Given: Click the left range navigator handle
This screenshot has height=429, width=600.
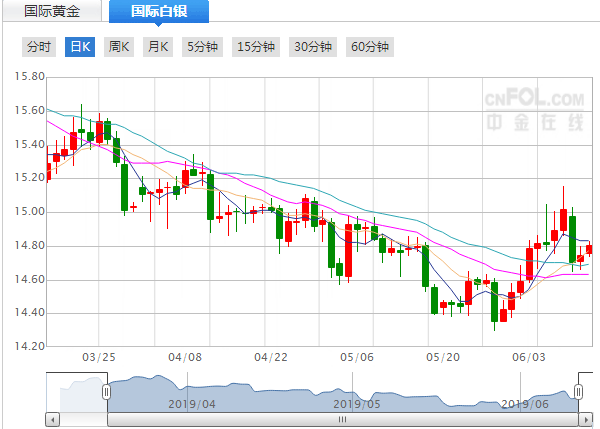Looking at the screenshot, I should 106,392.
